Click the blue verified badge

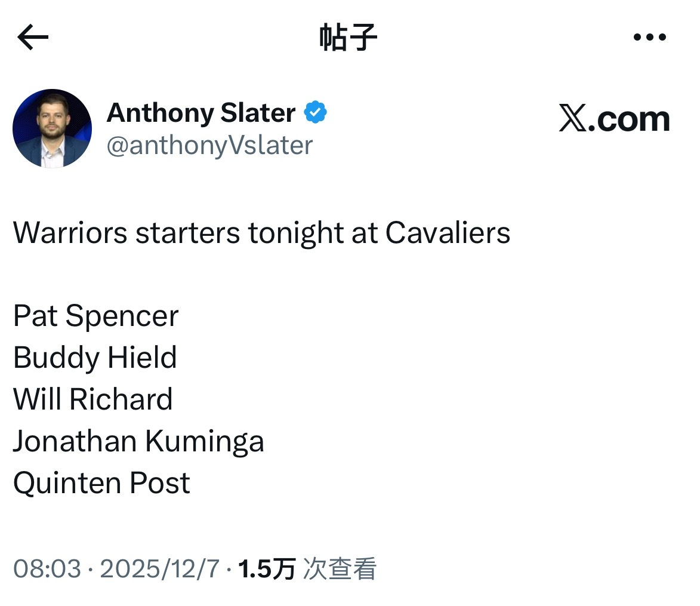314,111
